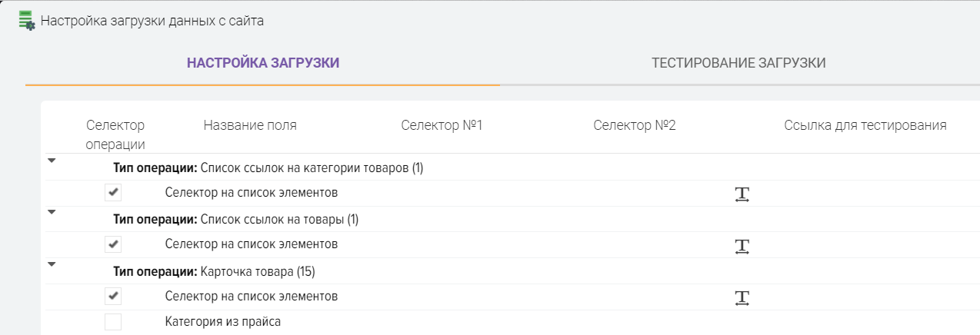Screen dimensions: 980x335
Task: Switch to the НАСТРОЙКА ЗАГРУЗКИ tab
Action: 263,63
